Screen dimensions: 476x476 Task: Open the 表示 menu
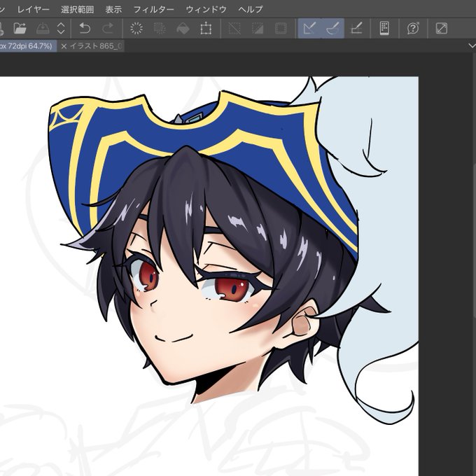(113, 9)
